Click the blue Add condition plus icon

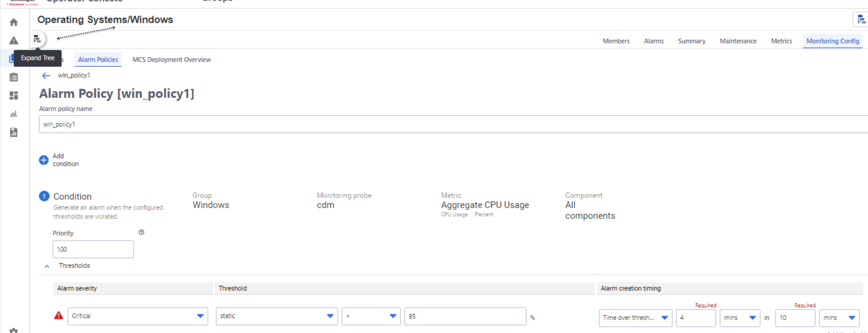[44, 160]
